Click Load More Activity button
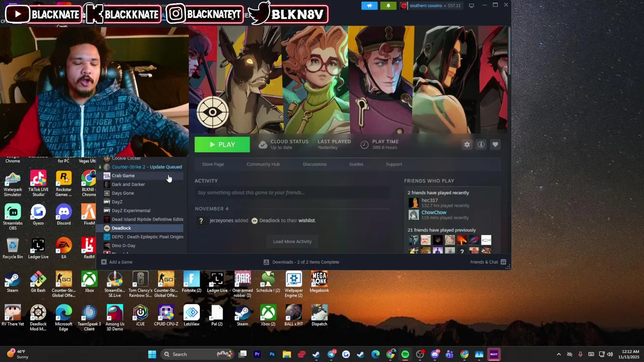This screenshot has height=362, width=644. click(x=292, y=241)
